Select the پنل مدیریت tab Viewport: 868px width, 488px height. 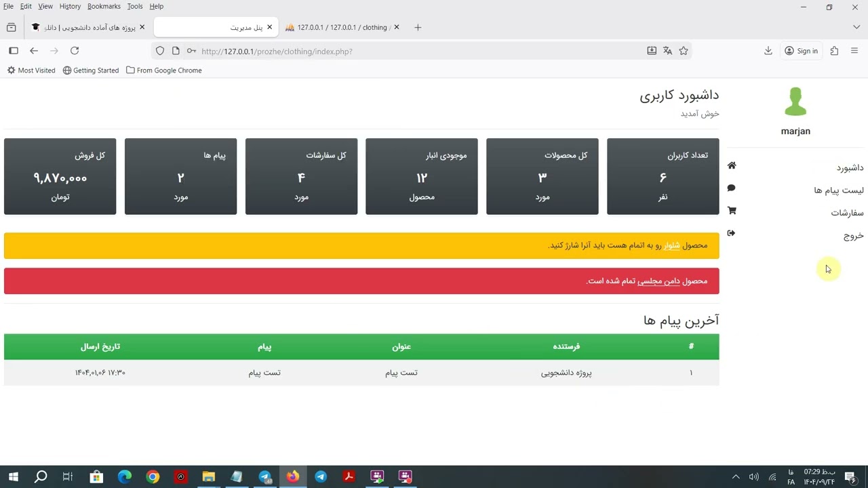pyautogui.click(x=216, y=27)
